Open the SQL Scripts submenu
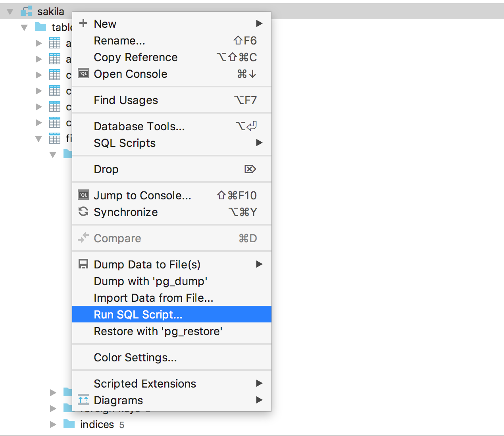Image resolution: width=504 pixels, height=436 pixels. [172, 143]
